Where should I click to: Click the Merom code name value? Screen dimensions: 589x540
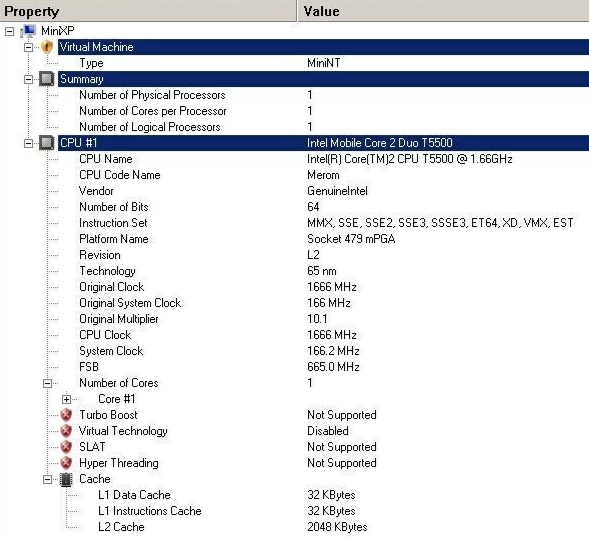pos(323,175)
